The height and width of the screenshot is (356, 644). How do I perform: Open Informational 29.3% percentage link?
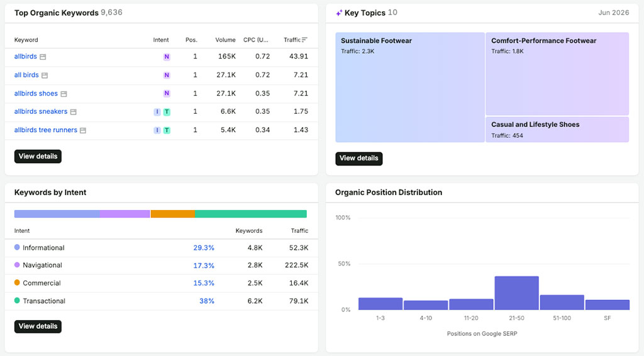tap(204, 248)
